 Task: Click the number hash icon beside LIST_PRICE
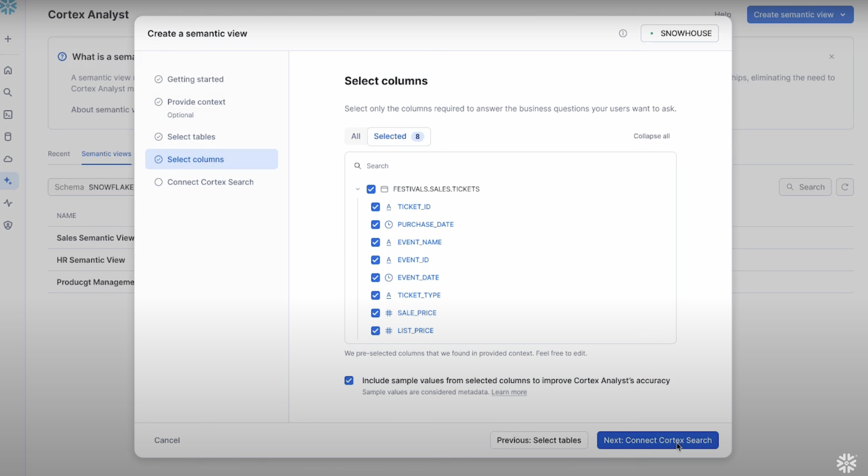(389, 331)
